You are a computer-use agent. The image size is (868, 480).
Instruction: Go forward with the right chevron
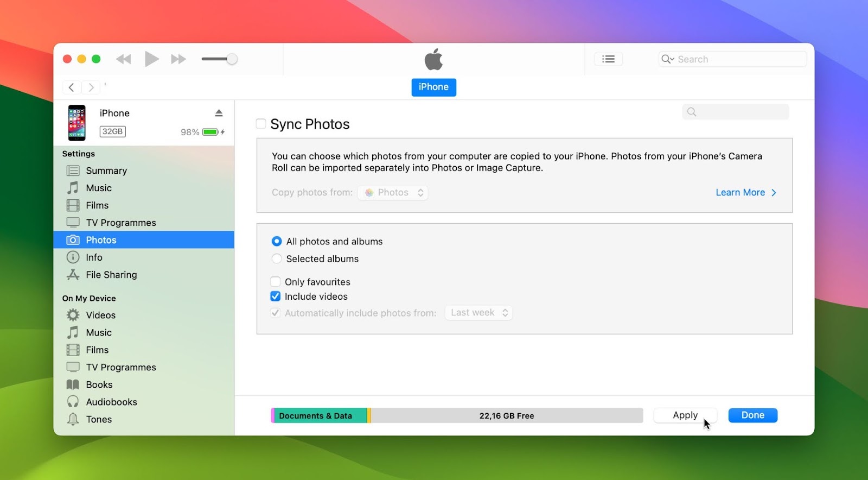91,87
